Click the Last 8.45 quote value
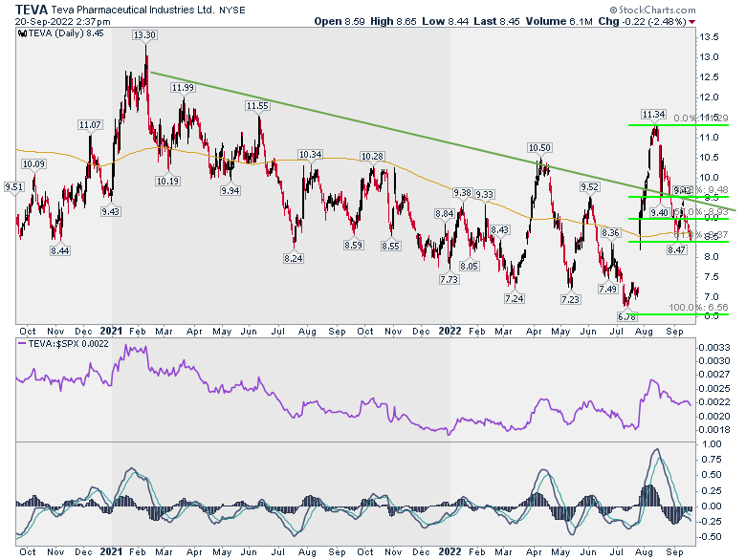The height and width of the screenshot is (560, 746). point(496,21)
